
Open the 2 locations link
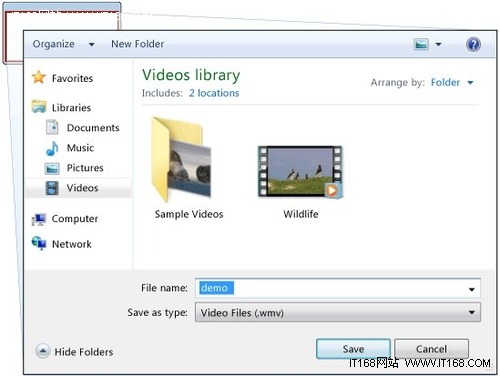pos(214,93)
